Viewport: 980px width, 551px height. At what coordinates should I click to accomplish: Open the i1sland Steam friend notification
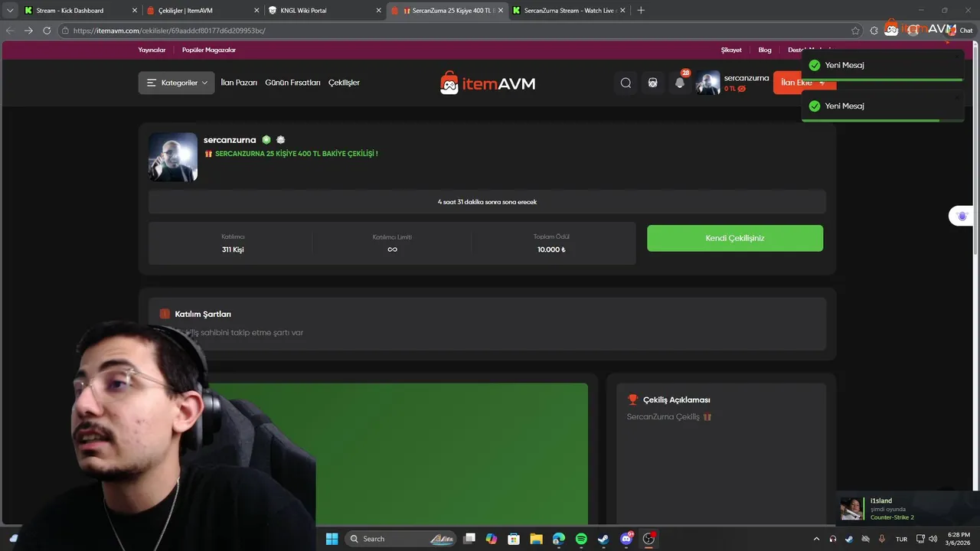point(907,509)
